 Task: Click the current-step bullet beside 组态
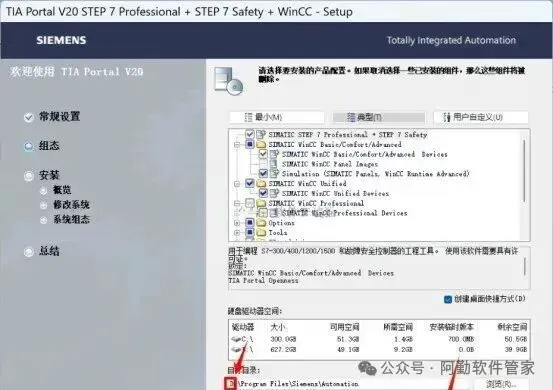[x=29, y=146]
